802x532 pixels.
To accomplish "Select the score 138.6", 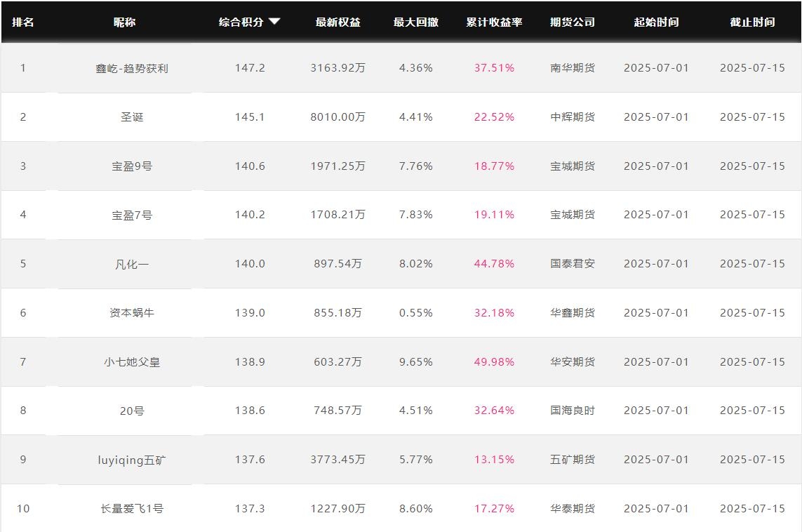I will tap(250, 411).
